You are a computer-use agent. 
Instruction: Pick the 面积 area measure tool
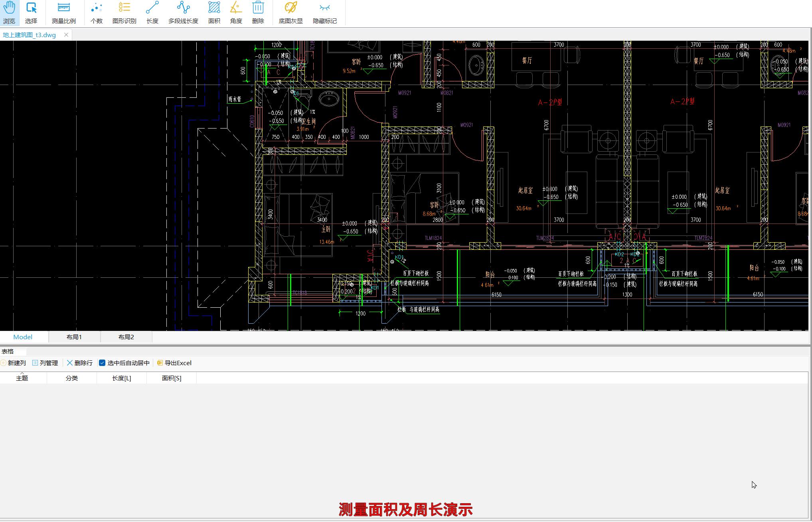[x=214, y=12]
